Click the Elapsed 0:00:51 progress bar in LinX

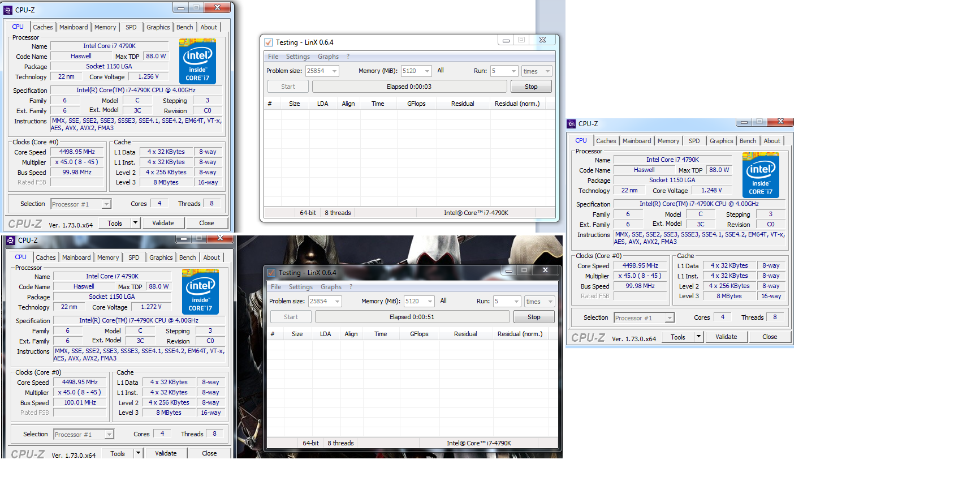point(412,317)
